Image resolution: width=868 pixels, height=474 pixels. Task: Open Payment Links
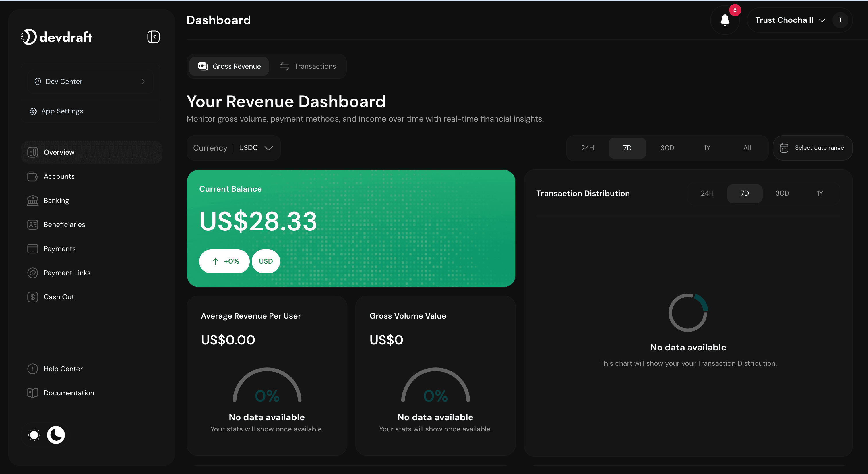67,273
